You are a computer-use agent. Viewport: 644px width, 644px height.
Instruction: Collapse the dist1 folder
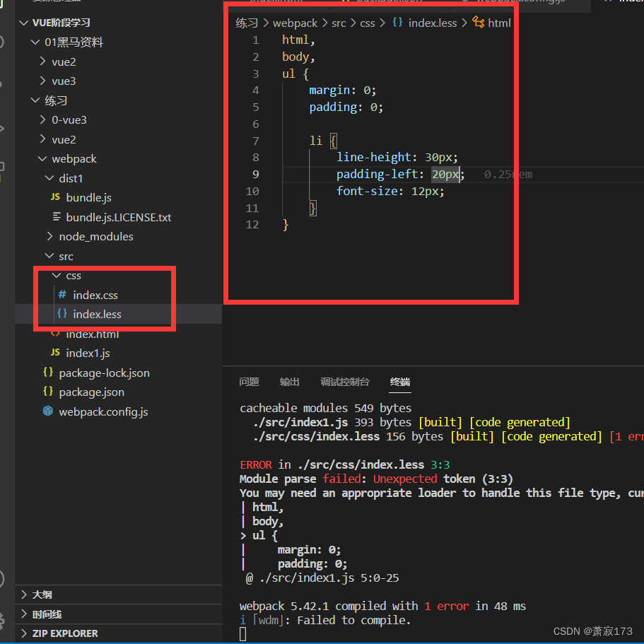pos(49,178)
